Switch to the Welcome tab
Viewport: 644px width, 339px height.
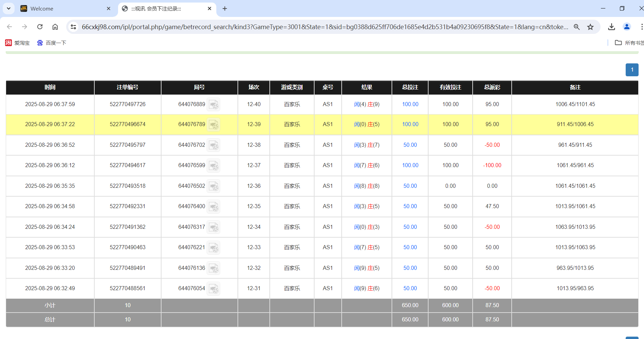click(61, 8)
